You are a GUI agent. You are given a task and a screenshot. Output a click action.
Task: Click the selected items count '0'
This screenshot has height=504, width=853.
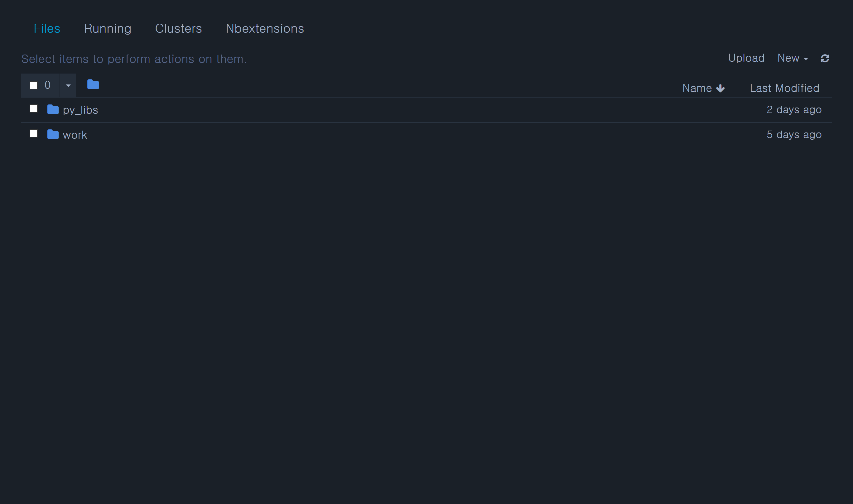48,85
